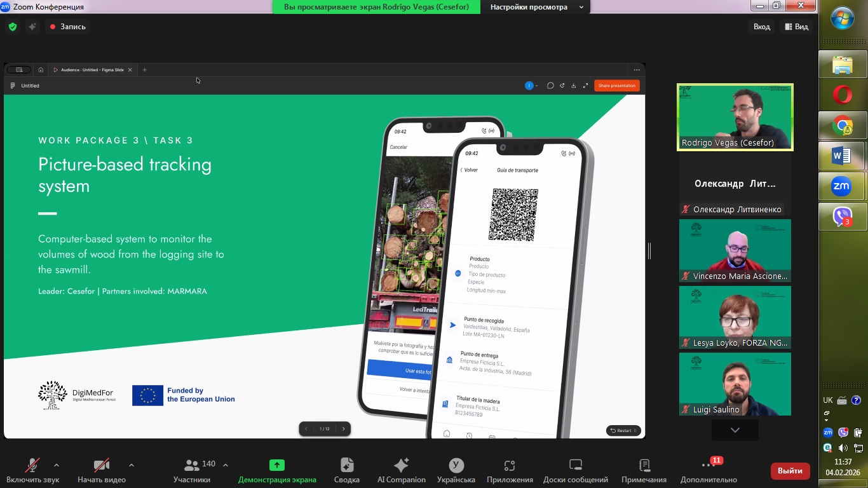Image resolution: width=868 pixels, height=488 pixels.
Task: Click the Вход sign-in option
Action: 761,27
